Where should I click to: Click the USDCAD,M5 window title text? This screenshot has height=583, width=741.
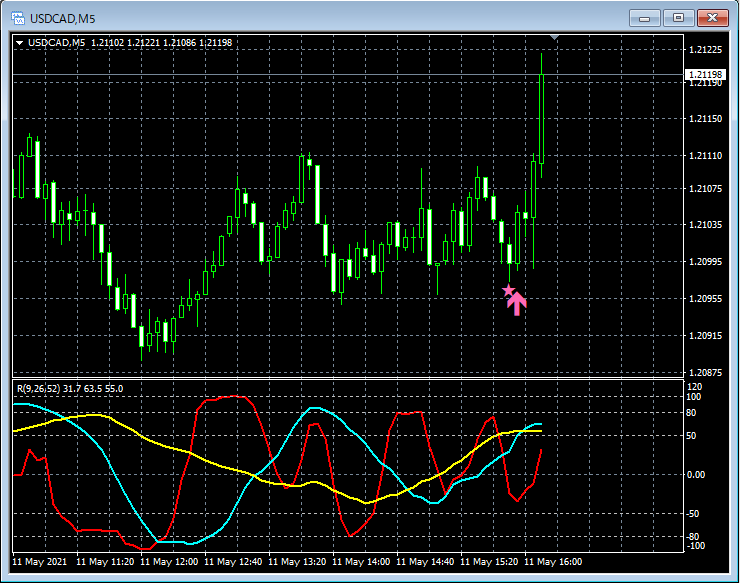pos(62,18)
